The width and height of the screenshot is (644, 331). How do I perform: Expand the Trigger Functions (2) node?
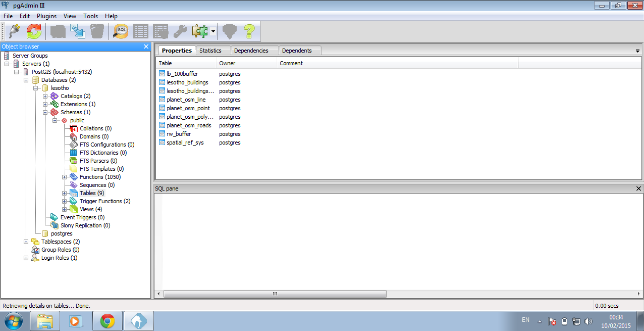coord(65,201)
